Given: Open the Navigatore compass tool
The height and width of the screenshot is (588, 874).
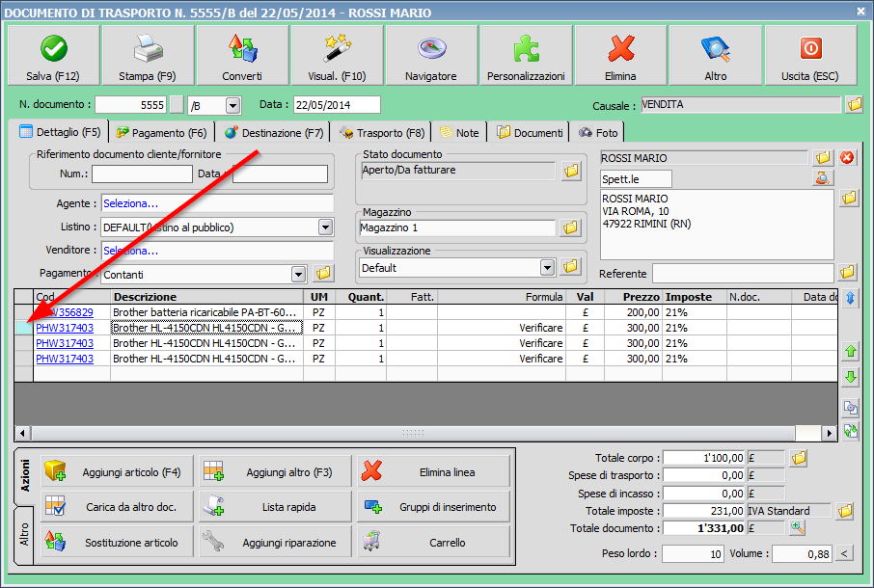Looking at the screenshot, I should pyautogui.click(x=431, y=55).
